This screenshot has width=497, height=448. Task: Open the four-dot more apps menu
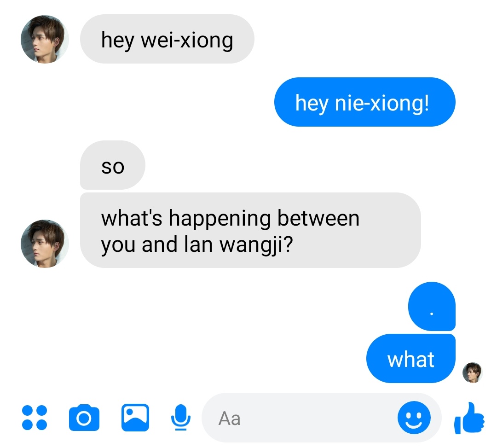pyautogui.click(x=34, y=418)
